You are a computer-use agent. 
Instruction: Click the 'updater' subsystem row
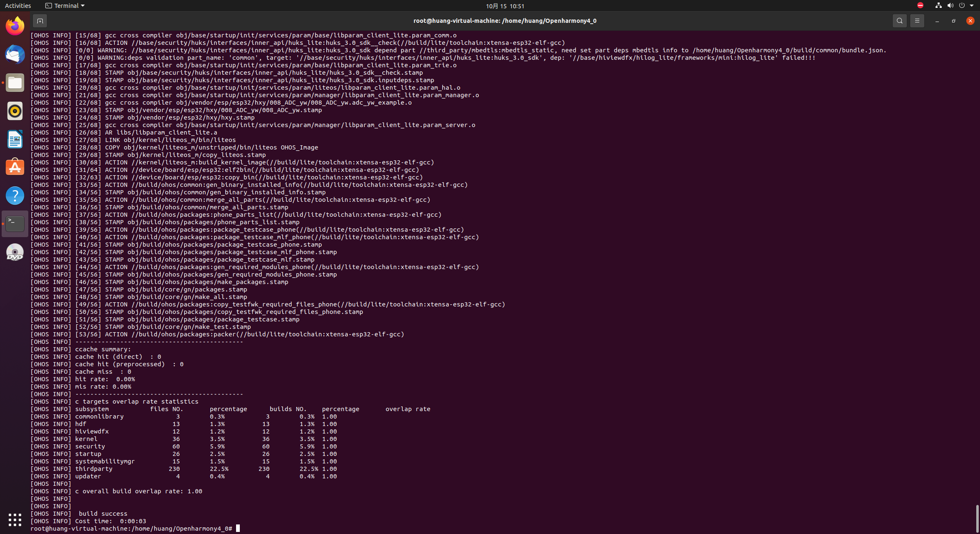(184, 476)
